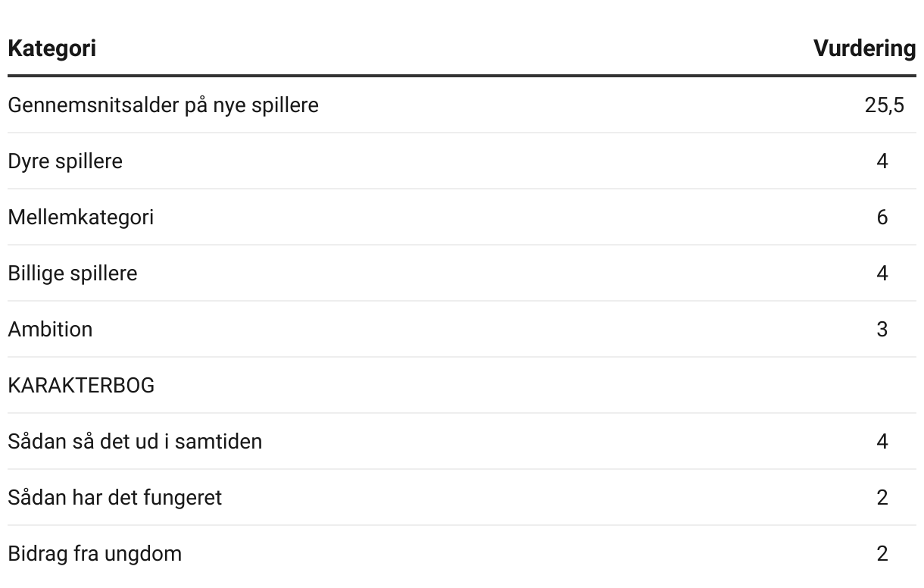Click rating 2 for Bidrag fra ungdom
The height and width of the screenshot is (588, 924).
pyautogui.click(x=882, y=554)
